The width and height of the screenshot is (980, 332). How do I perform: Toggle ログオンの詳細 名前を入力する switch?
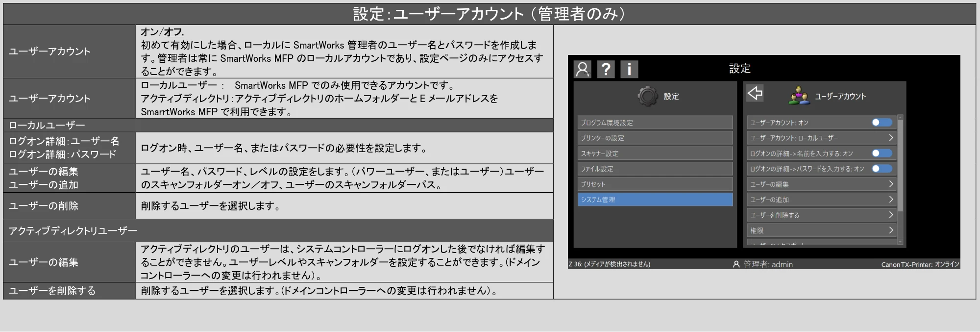[x=882, y=153]
